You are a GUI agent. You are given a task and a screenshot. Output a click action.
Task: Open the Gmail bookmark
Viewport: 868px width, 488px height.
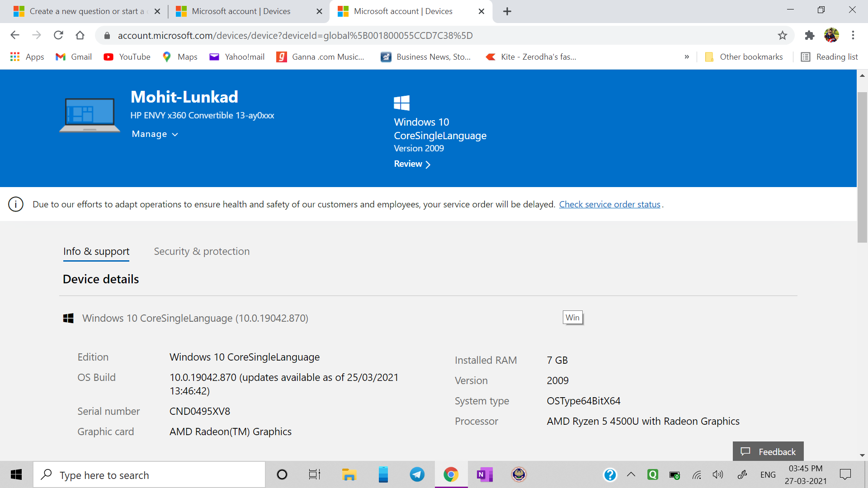pyautogui.click(x=74, y=57)
